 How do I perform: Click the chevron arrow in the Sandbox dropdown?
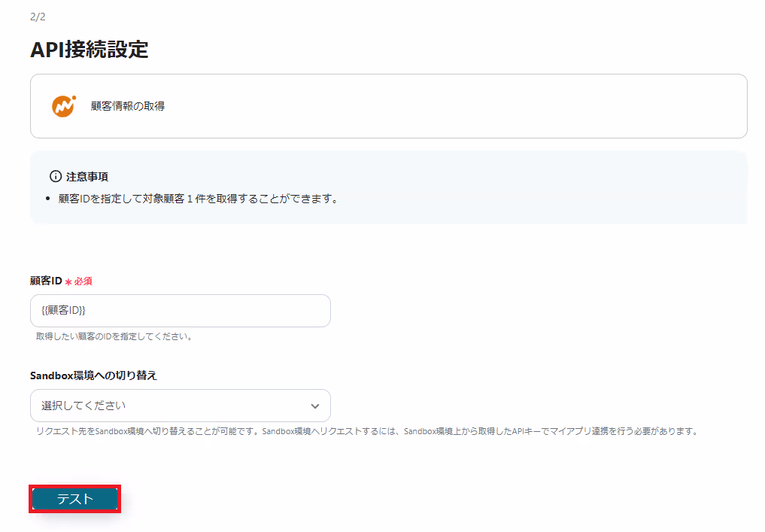click(x=315, y=406)
